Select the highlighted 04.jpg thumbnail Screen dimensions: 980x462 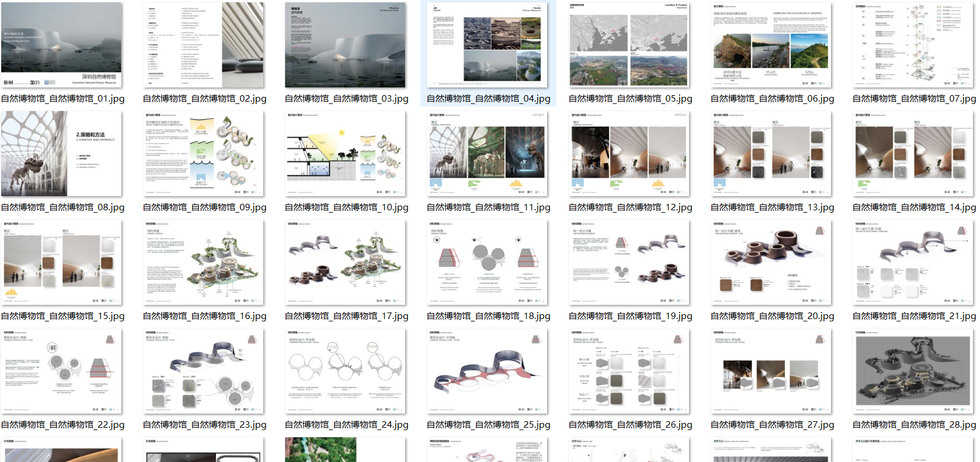pyautogui.click(x=487, y=45)
